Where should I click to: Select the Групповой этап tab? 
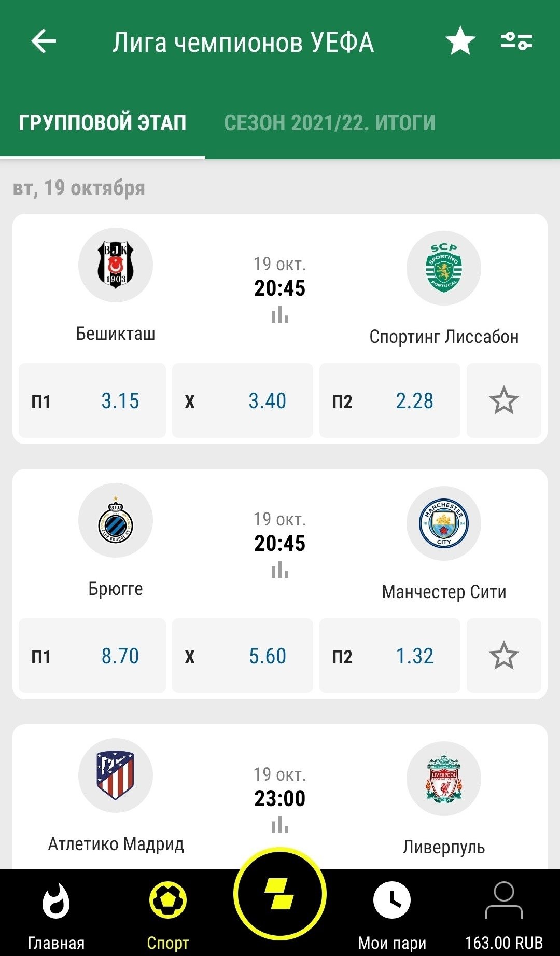103,123
